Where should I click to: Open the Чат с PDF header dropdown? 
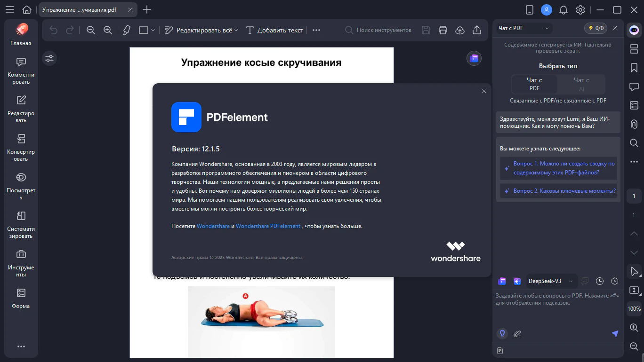[x=524, y=28]
